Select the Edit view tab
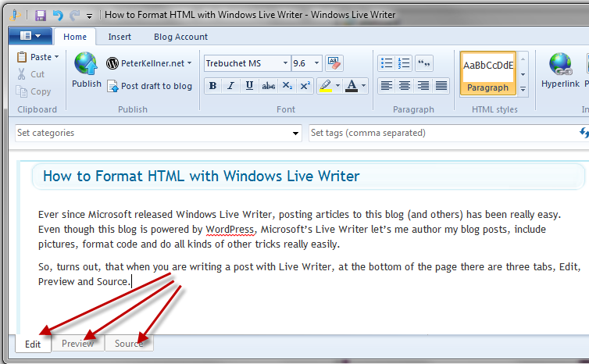The width and height of the screenshot is (589, 364). coord(33,344)
